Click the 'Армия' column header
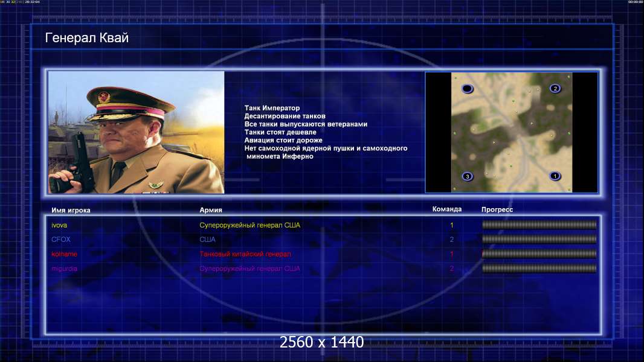644x362 pixels. [211, 210]
